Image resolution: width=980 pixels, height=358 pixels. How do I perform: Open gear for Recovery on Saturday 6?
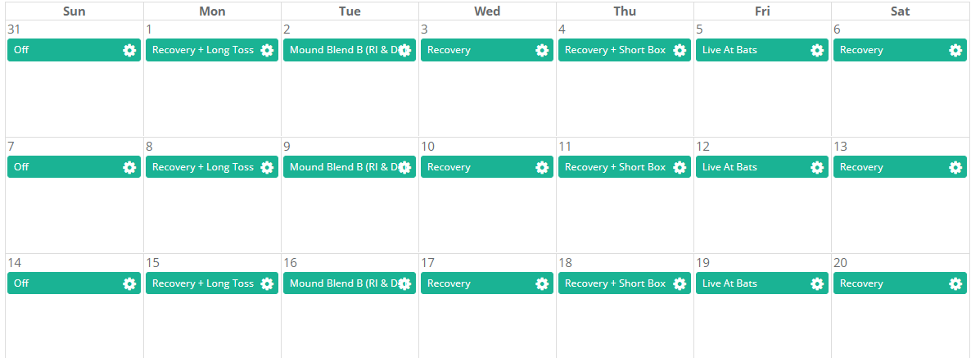point(955,51)
